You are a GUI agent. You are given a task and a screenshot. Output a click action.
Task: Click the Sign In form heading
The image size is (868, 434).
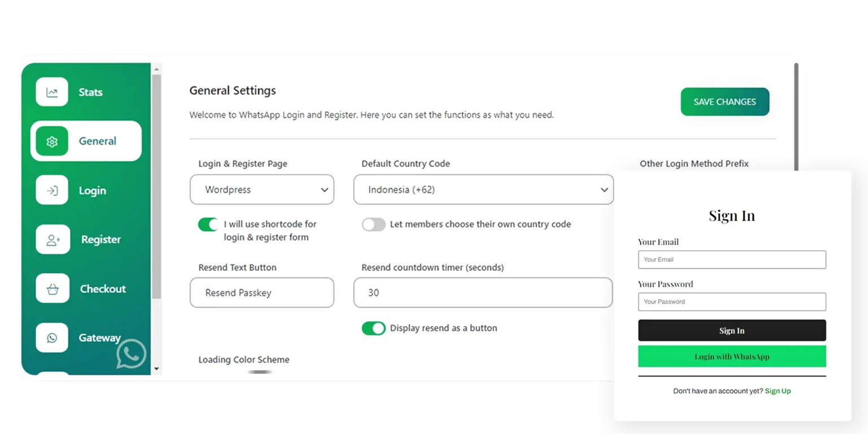pyautogui.click(x=732, y=215)
